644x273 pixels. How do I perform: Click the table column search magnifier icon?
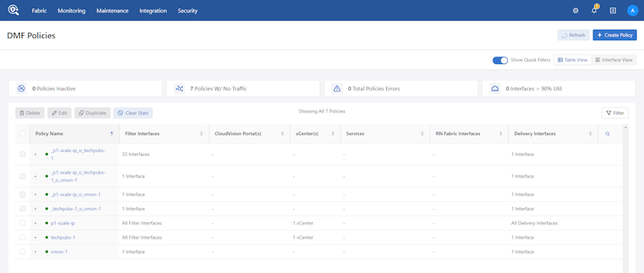coord(607,134)
